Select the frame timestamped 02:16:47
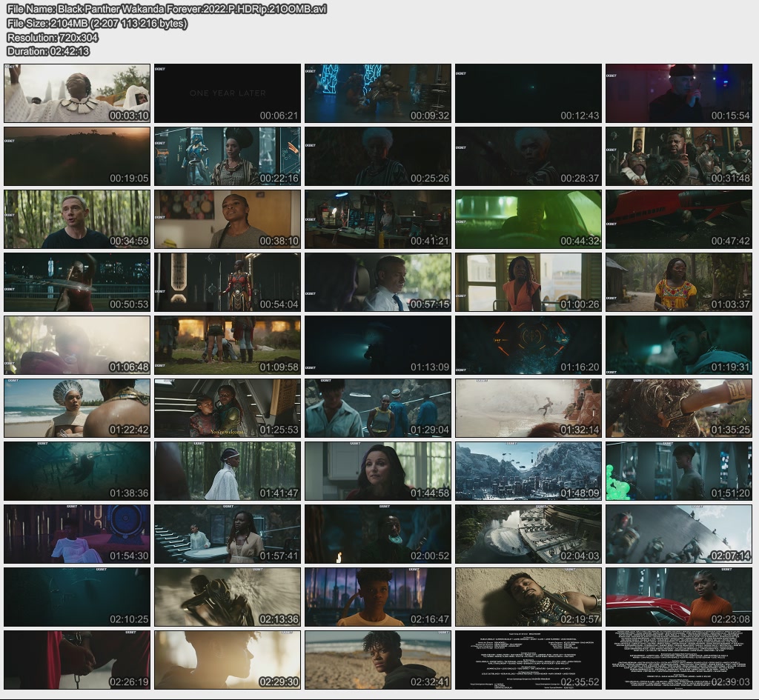 point(377,597)
